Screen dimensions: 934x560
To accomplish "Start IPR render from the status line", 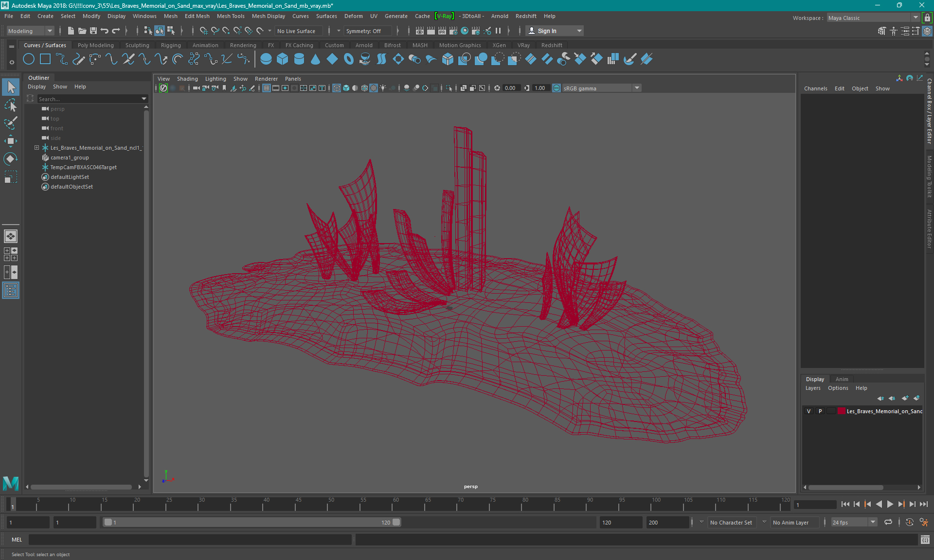I will coord(442,31).
